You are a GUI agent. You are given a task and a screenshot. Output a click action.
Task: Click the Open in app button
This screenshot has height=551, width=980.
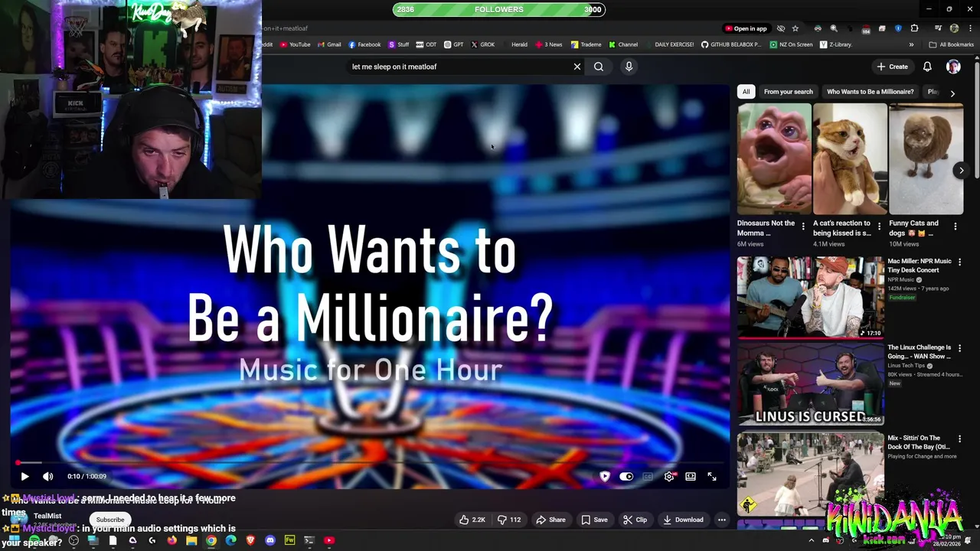[746, 28]
